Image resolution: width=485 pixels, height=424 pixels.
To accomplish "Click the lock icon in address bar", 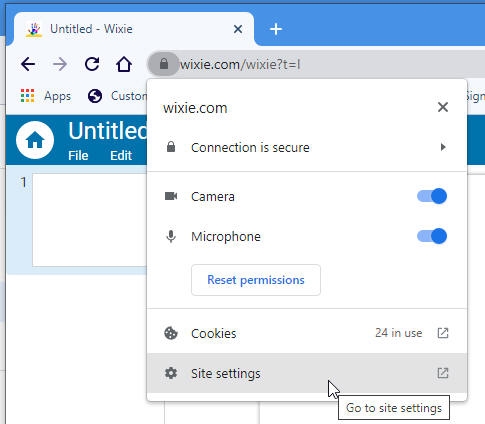I will (x=163, y=64).
